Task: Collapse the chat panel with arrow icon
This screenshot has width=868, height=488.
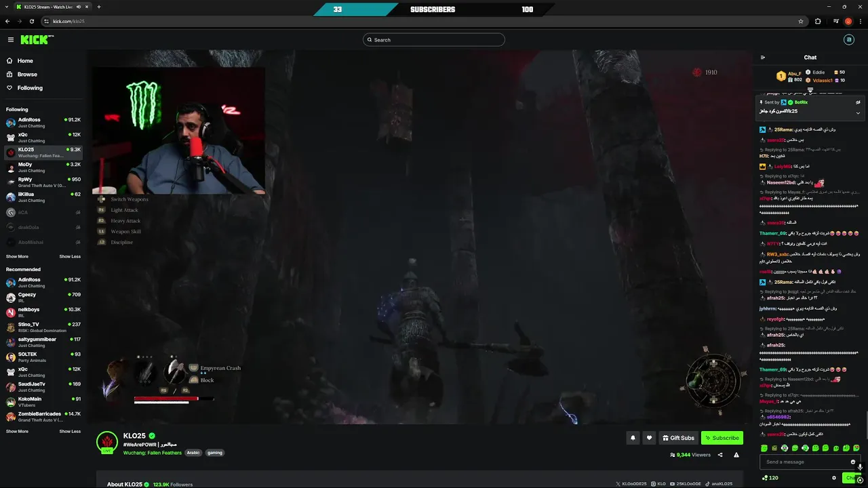Action: tap(763, 58)
